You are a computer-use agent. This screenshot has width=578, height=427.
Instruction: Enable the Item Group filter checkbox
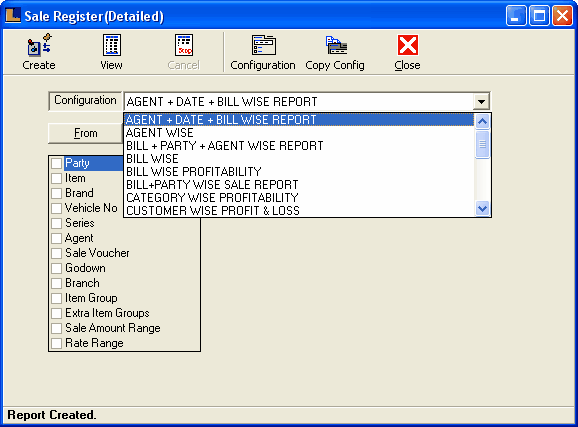(x=56, y=298)
